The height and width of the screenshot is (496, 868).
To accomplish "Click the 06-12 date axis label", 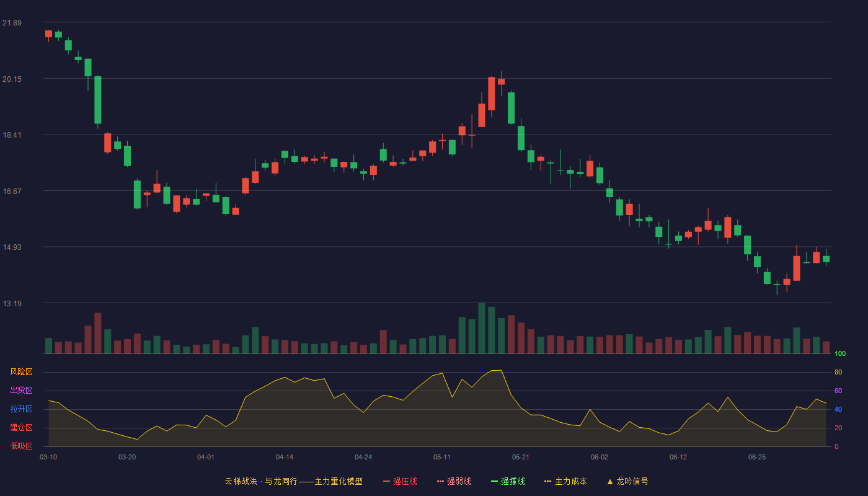I will pyautogui.click(x=678, y=457).
